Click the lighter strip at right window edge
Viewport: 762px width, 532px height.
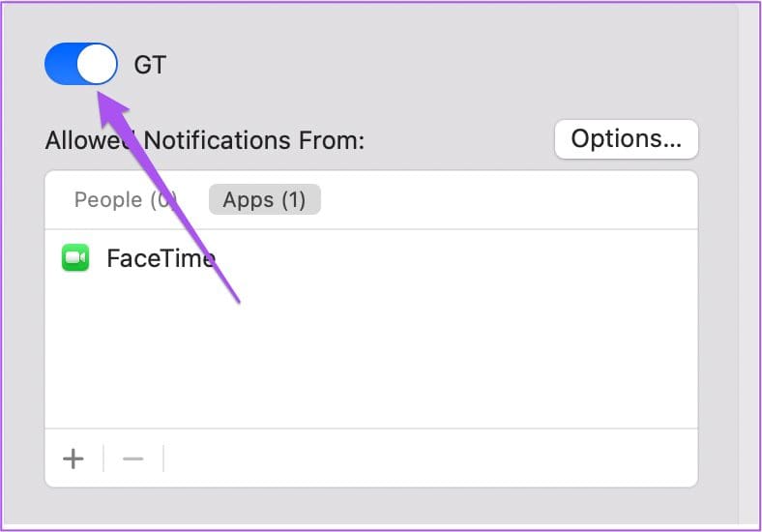coord(748,265)
